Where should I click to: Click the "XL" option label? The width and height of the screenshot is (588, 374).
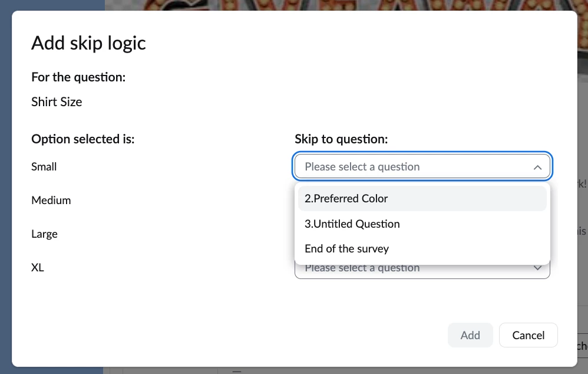(x=38, y=268)
